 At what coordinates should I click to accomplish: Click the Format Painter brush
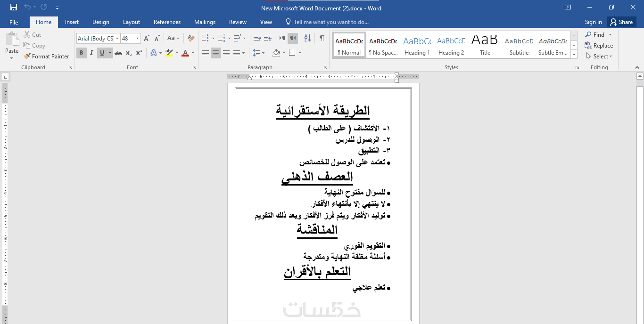[46, 56]
